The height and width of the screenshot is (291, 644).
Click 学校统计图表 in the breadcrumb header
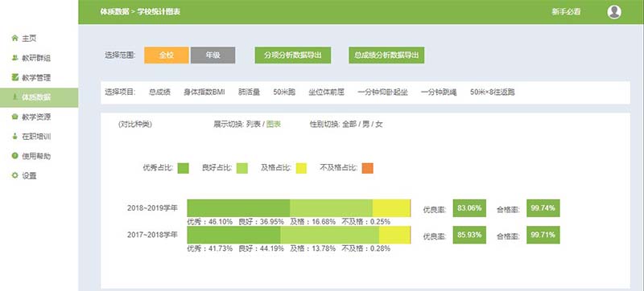159,12
